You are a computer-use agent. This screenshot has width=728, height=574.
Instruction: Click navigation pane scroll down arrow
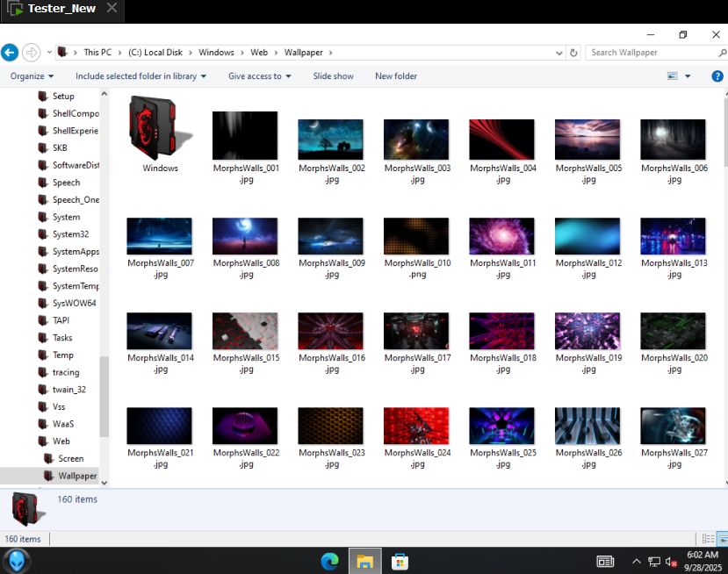click(105, 483)
